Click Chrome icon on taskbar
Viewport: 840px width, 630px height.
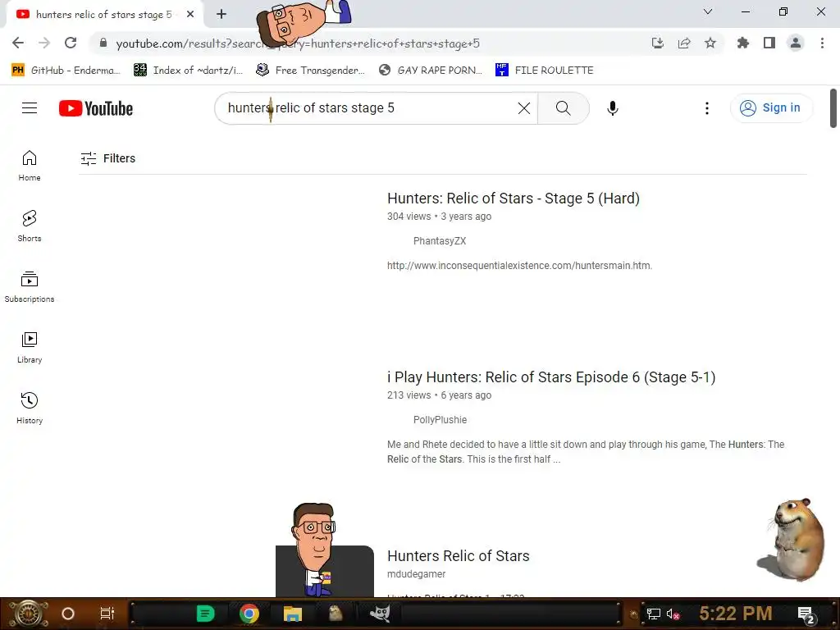point(249,614)
